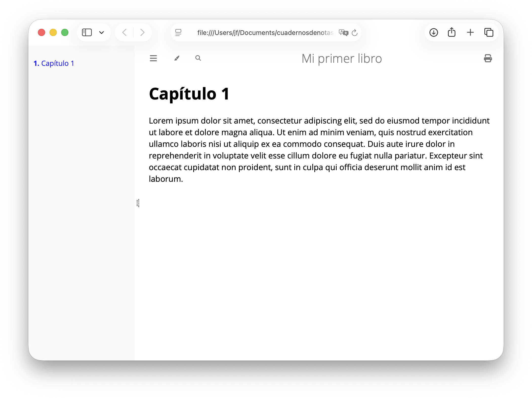The height and width of the screenshot is (398, 532).
Task: Click the file URL address field
Action: point(265,33)
